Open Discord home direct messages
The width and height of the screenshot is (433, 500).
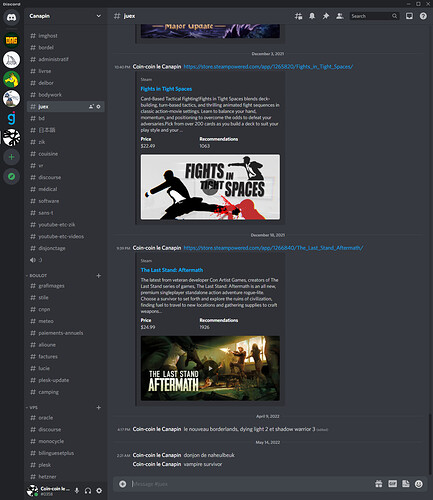pyautogui.click(x=11, y=17)
